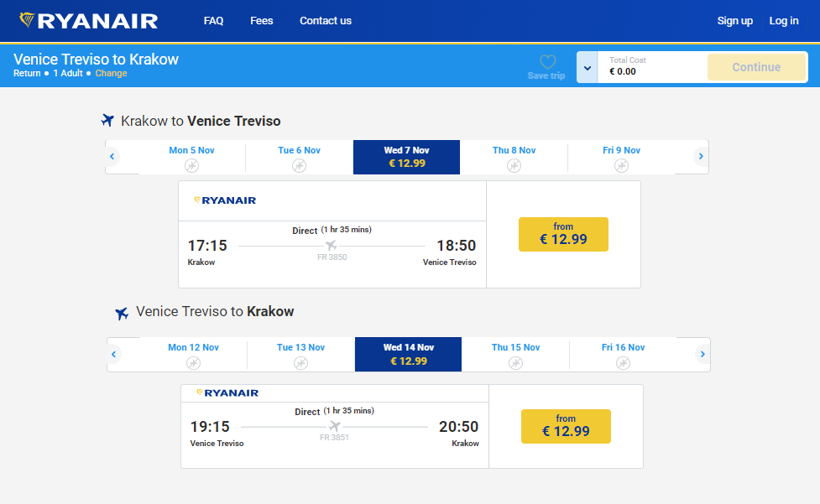Click the Save trip heart icon
820x504 pixels.
click(547, 62)
